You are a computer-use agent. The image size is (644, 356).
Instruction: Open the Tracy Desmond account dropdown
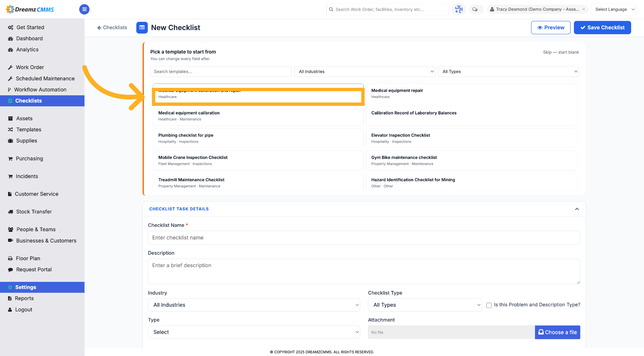coord(537,9)
